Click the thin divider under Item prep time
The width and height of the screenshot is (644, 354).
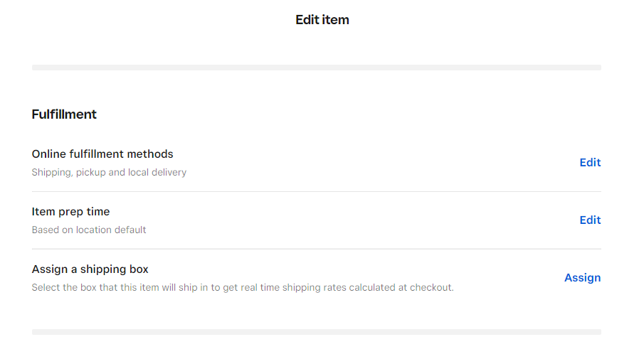point(317,250)
